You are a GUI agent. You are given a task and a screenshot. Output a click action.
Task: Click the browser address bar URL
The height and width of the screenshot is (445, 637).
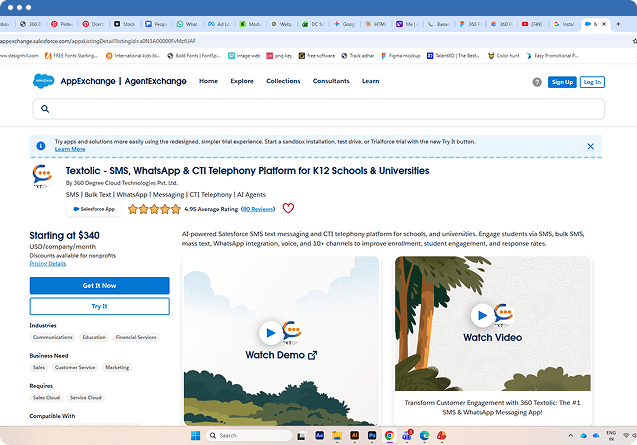click(x=98, y=41)
